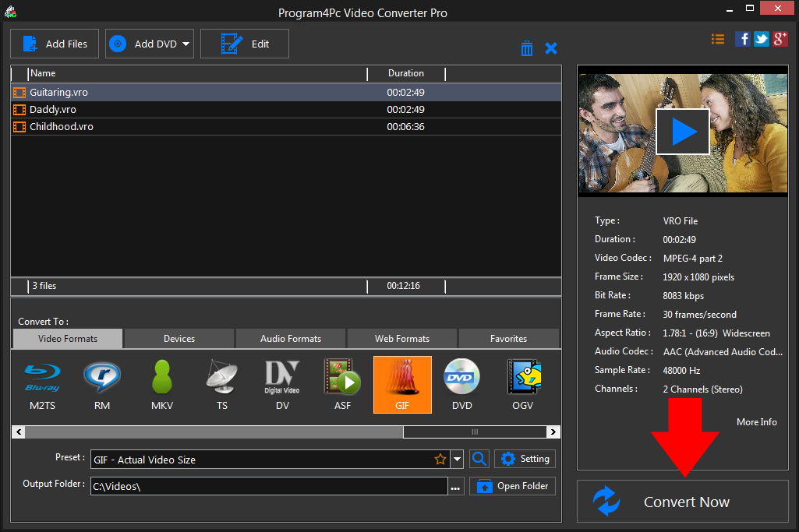Click the magnifier search preset icon
Image resolution: width=799 pixels, height=532 pixels.
tap(479, 459)
